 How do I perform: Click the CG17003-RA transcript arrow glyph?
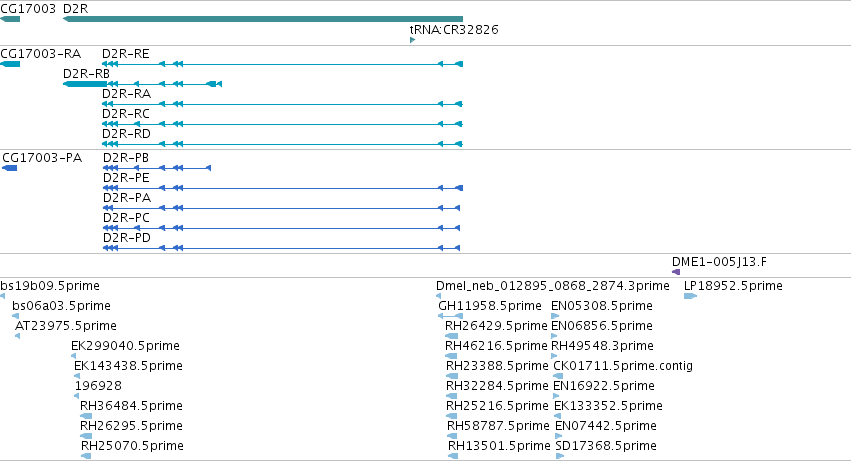pos(10,64)
